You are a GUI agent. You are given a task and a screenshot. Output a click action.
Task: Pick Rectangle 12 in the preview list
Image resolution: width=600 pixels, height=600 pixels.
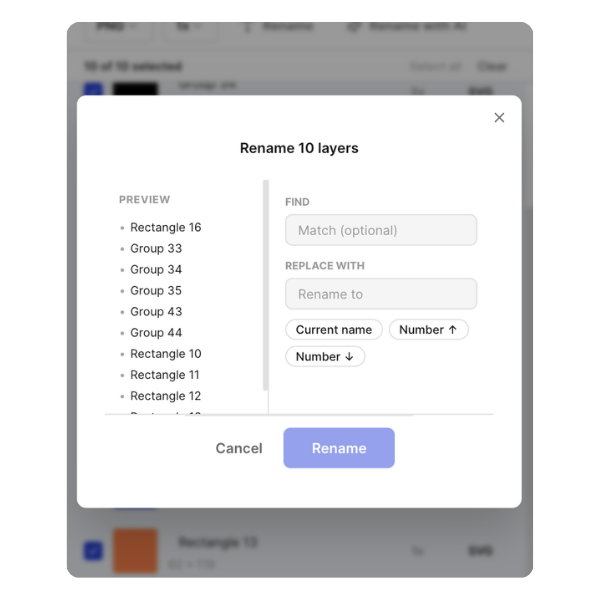165,395
